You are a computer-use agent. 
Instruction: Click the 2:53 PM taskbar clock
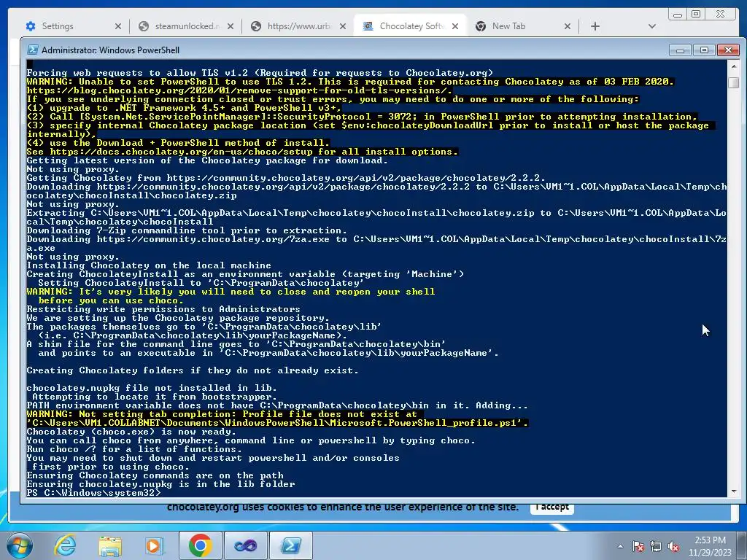coord(710,546)
